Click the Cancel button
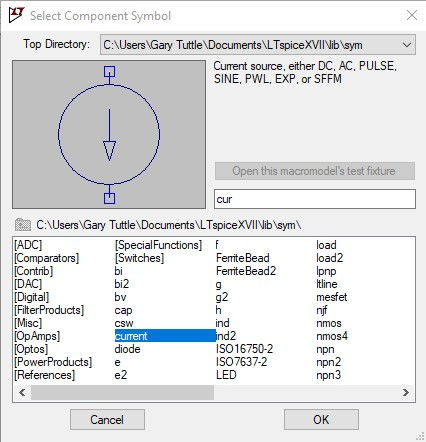The image size is (426, 442). [x=107, y=420]
